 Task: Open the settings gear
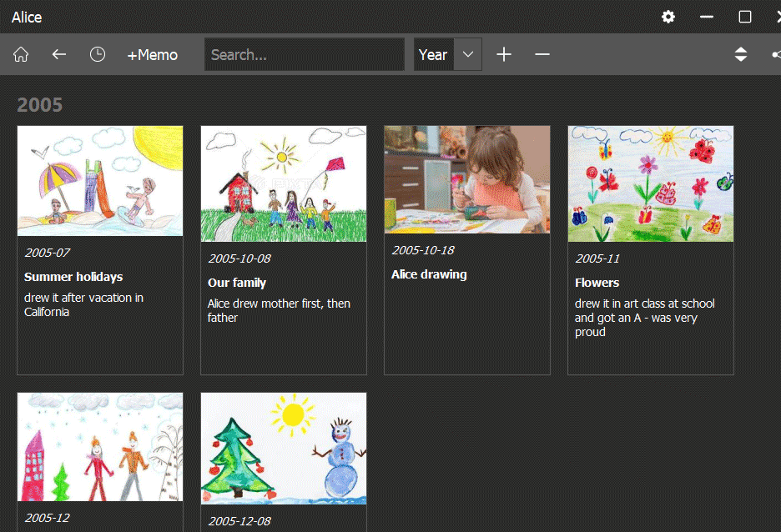click(x=668, y=17)
